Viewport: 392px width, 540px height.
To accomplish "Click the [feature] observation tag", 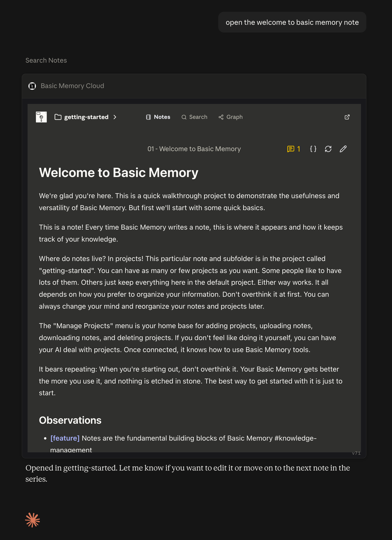I will click(x=65, y=438).
